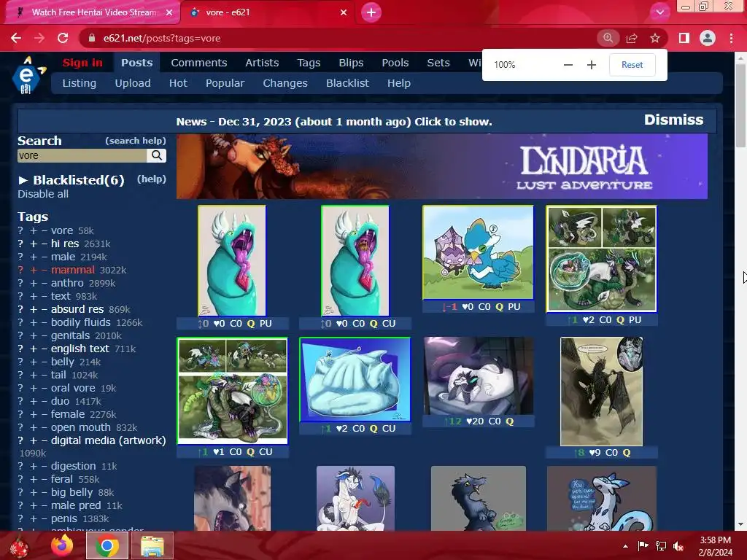This screenshot has width=747, height=560.
Task: Go back with the browser back arrow
Action: click(16, 38)
